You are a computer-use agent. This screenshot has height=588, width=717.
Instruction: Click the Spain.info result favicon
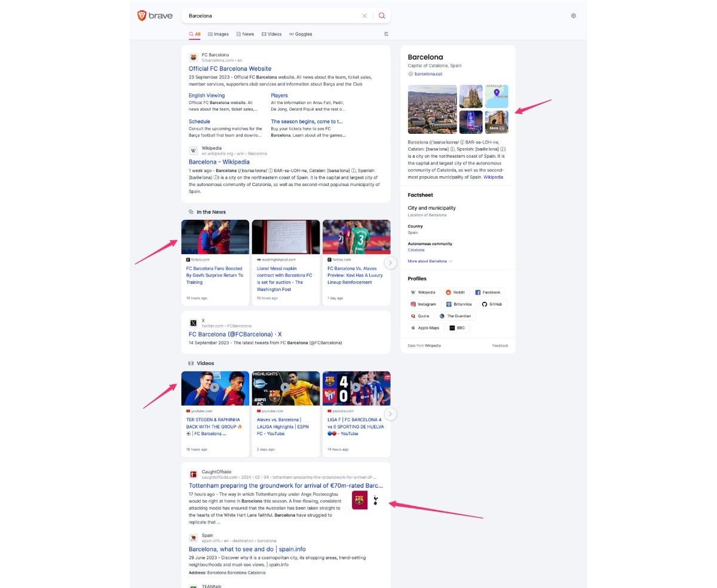tap(193, 538)
